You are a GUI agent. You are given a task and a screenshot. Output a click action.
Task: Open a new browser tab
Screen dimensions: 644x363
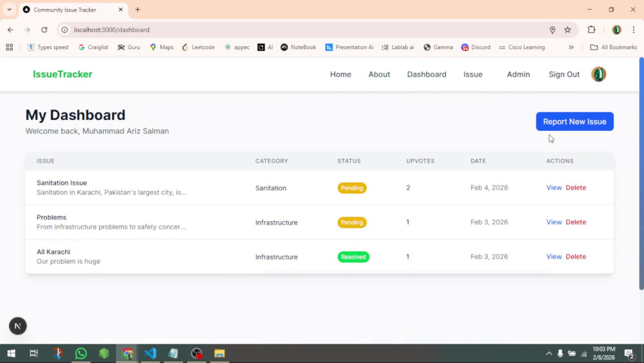click(x=138, y=10)
